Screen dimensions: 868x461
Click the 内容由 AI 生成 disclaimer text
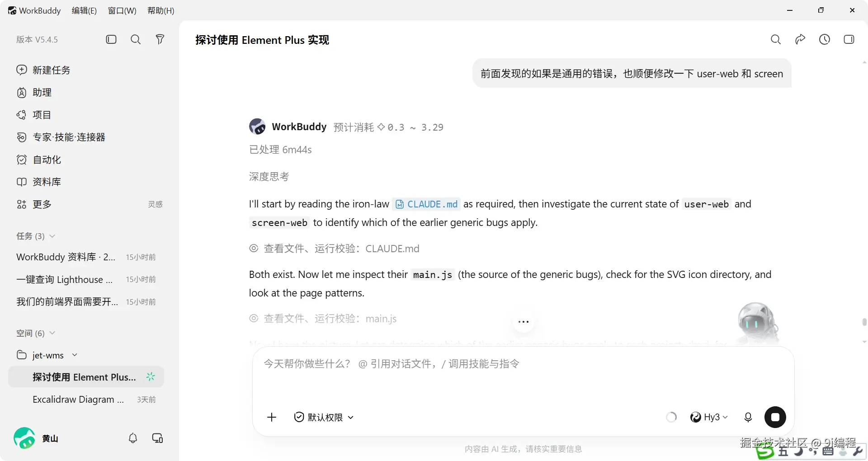click(x=523, y=449)
